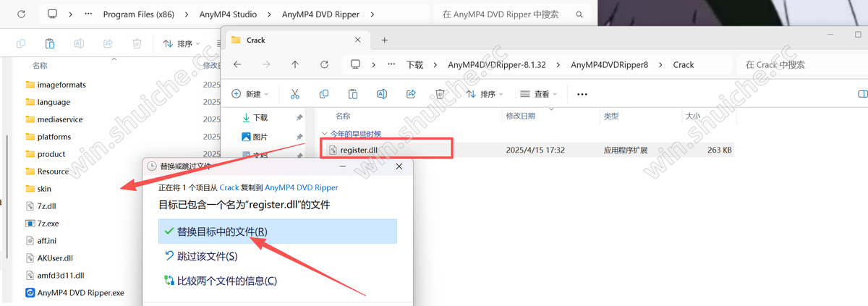Click the refresh icon in AnyMP4 DVD Ripper window
This screenshot has width=868, height=306.
click(22, 14)
